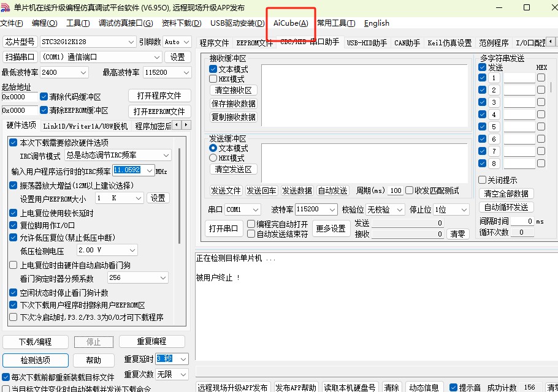Click the code 起始地址 0x0000 field
Image resolution: width=558 pixels, height=392 pixels.
[20, 97]
